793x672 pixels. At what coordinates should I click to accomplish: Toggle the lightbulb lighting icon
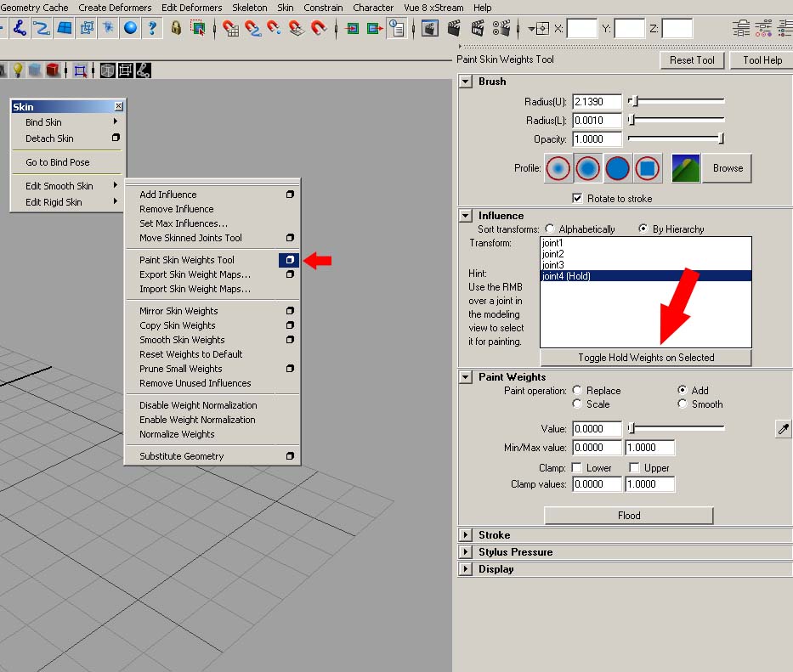(x=17, y=71)
